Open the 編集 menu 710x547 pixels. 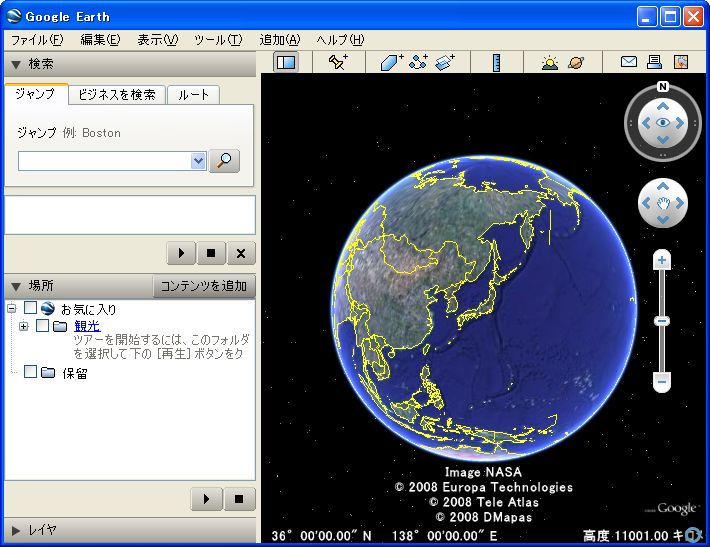coord(100,40)
